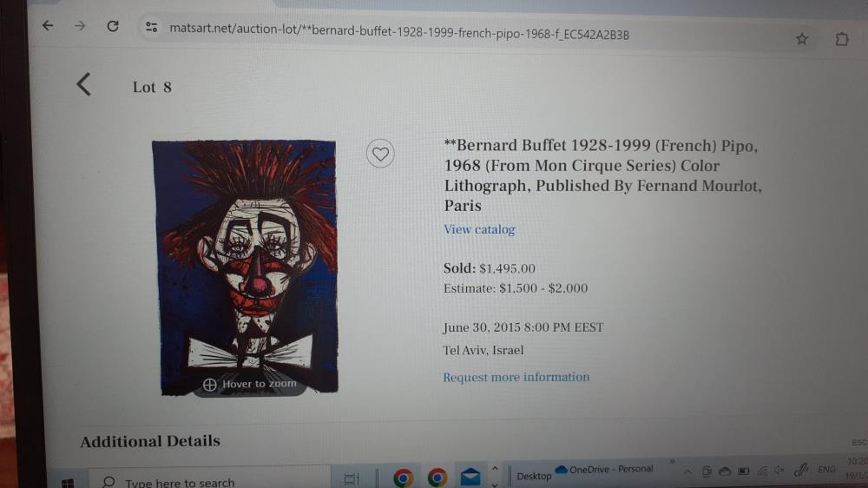The height and width of the screenshot is (488, 868).
Task: Go back using the browser back arrow
Action: click(48, 25)
